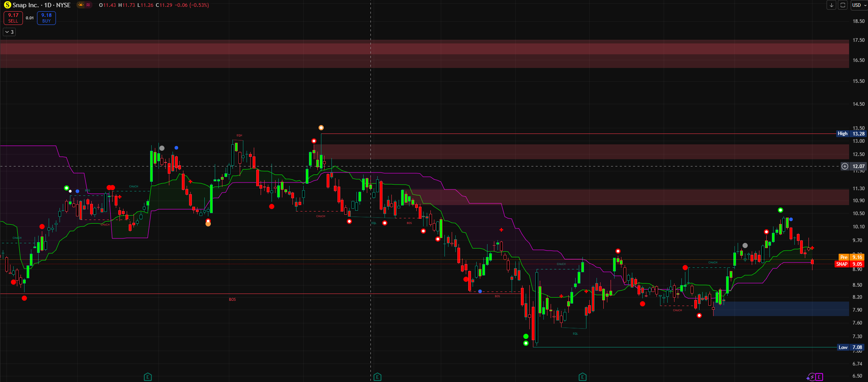Click the third green earnings E marker
Image resolution: width=868 pixels, height=382 pixels.
[x=582, y=377]
